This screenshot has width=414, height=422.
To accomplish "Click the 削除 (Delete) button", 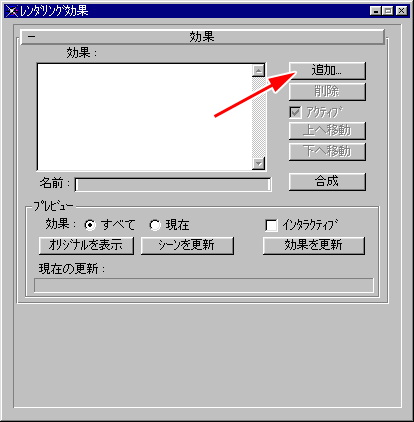I will (x=327, y=91).
